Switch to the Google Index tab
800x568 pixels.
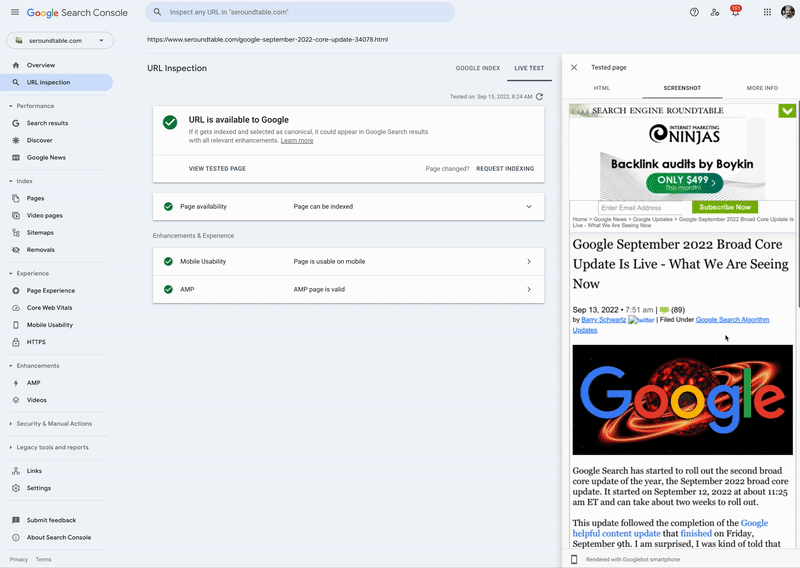478,68
